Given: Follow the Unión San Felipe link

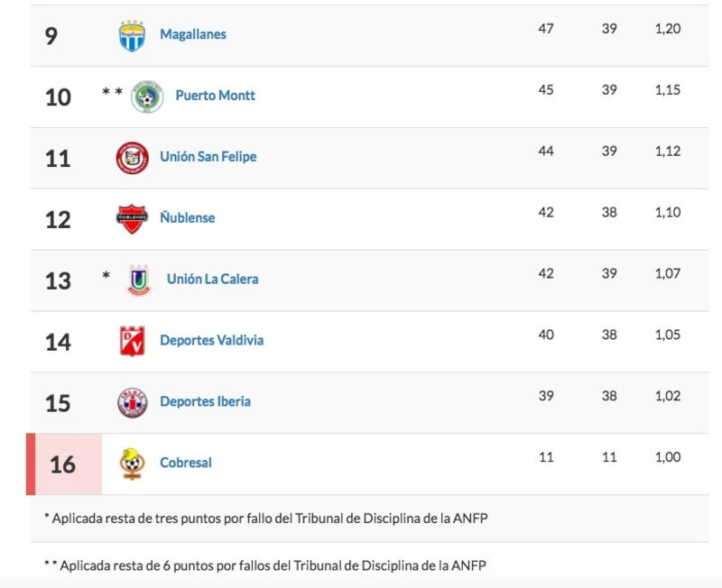Looking at the screenshot, I should pyautogui.click(x=208, y=156).
